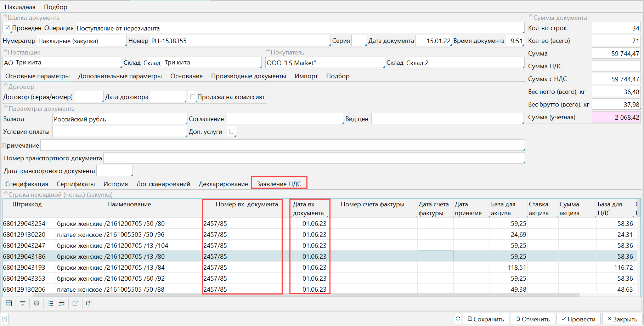
Task: Open the Валюта dropdown with Российский рубль
Action: point(119,119)
